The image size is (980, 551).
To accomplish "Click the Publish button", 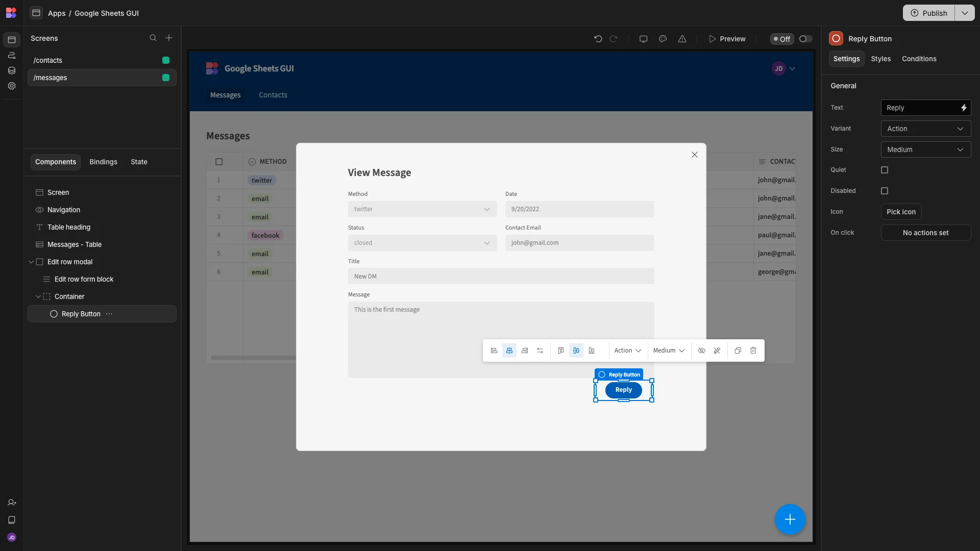I will point(929,13).
